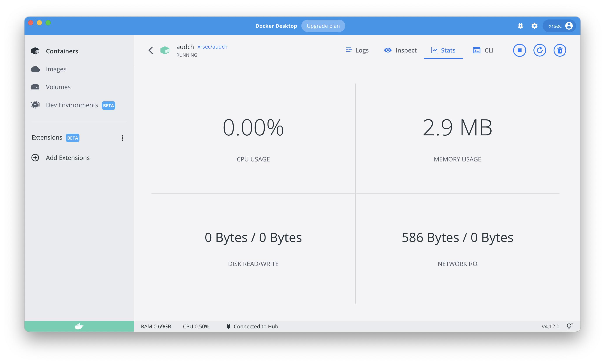This screenshot has width=605, height=364.
Task: Click the RAM 0.69GB status entry
Action: click(156, 326)
